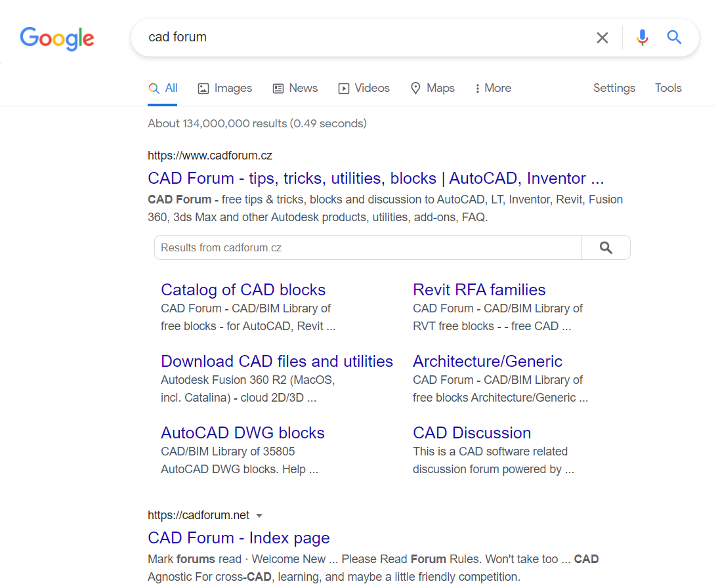Open the More search options menu
This screenshot has height=588, width=716.
coord(493,88)
